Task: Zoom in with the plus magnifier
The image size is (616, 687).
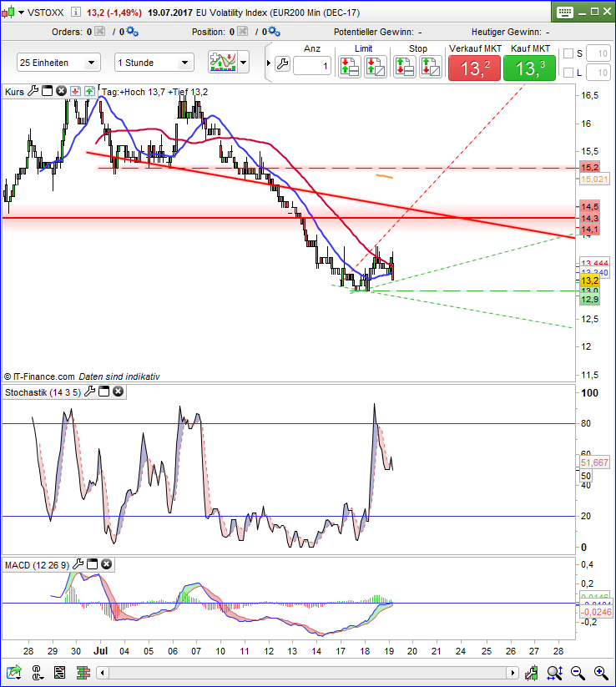Action: (601, 672)
